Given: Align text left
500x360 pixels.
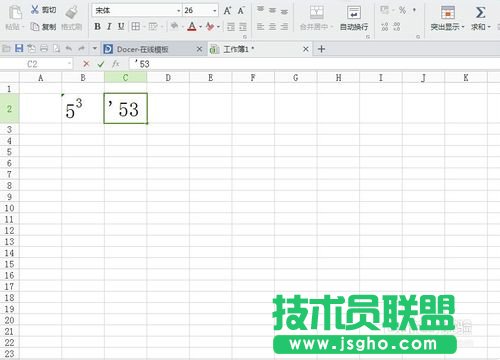Looking at the screenshot, I should coord(260,26).
